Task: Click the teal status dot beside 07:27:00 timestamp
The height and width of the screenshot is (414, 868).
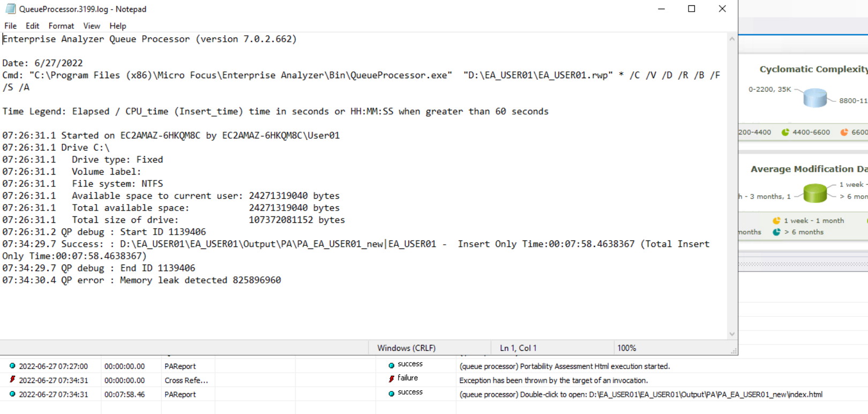Action: [12, 366]
